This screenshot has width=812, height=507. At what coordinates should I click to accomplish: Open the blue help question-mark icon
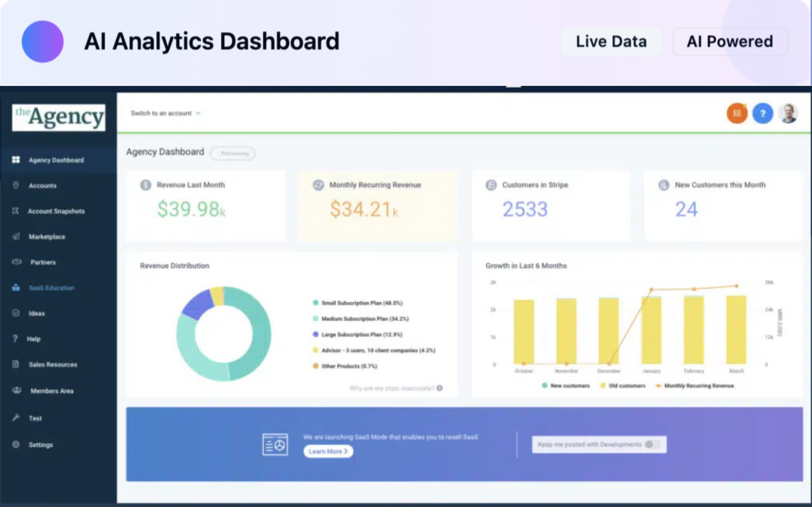(762, 113)
